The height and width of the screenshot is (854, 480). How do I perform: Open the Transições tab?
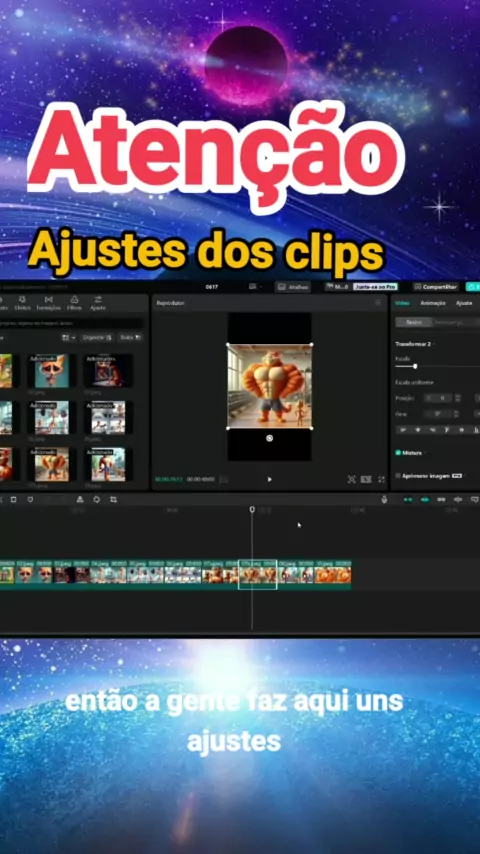[48, 303]
